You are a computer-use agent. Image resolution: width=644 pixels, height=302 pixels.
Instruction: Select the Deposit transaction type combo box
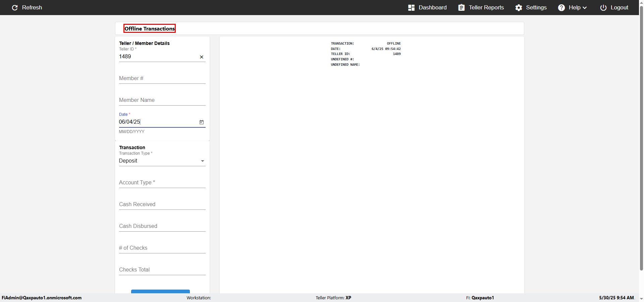point(162,161)
